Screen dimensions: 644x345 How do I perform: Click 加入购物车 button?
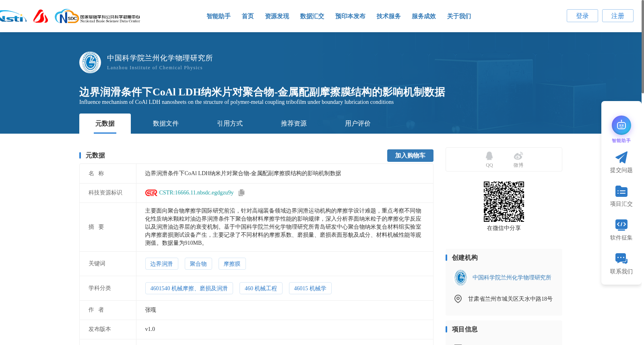click(x=410, y=155)
